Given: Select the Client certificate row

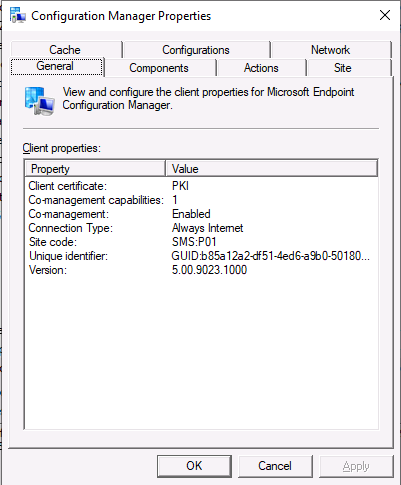Looking at the screenshot, I should click(x=201, y=186).
